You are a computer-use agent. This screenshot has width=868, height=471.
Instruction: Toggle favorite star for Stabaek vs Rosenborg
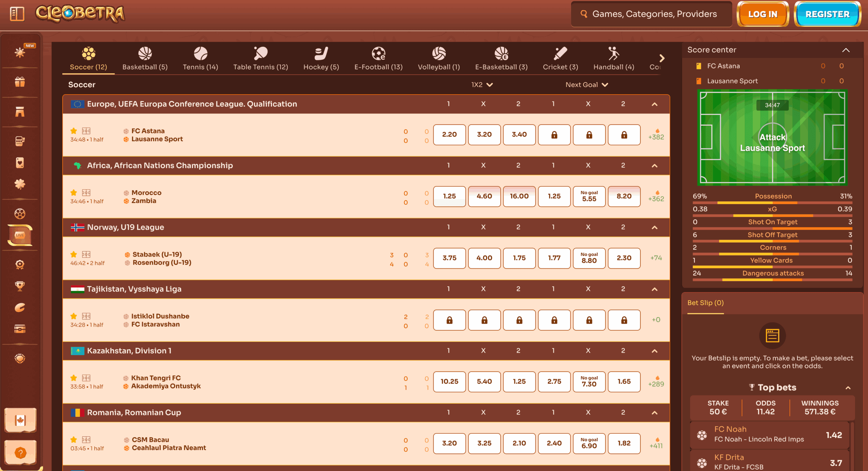(x=74, y=254)
